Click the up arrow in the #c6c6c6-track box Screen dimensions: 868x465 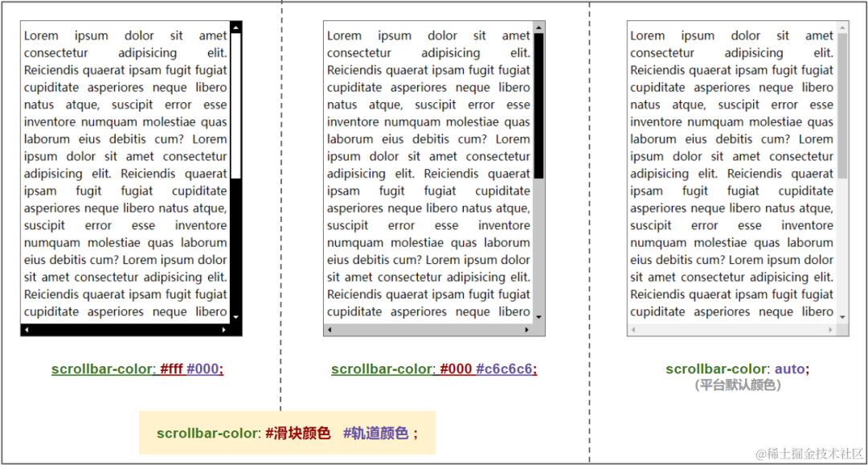point(539,27)
